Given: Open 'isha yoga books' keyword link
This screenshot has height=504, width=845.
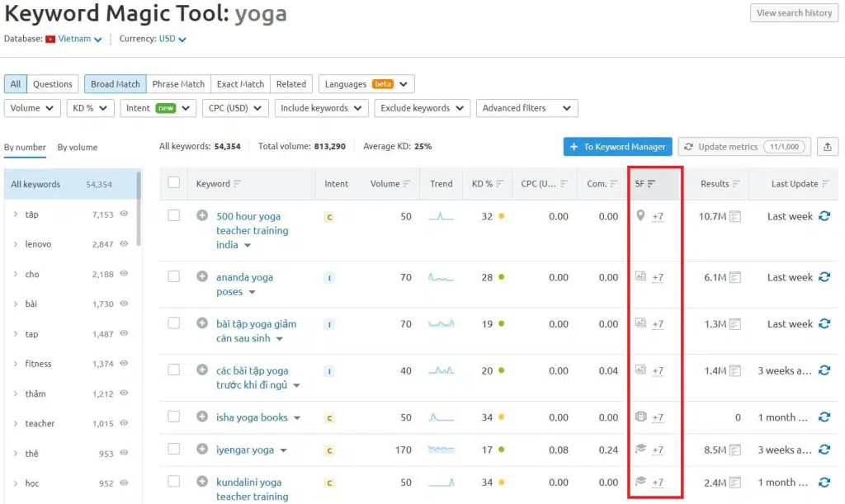Looking at the screenshot, I should (x=252, y=417).
